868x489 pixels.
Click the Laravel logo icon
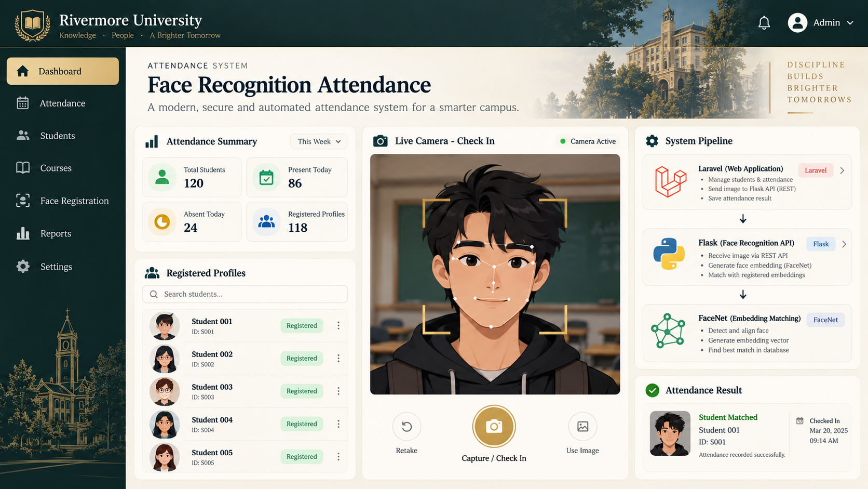click(x=670, y=182)
